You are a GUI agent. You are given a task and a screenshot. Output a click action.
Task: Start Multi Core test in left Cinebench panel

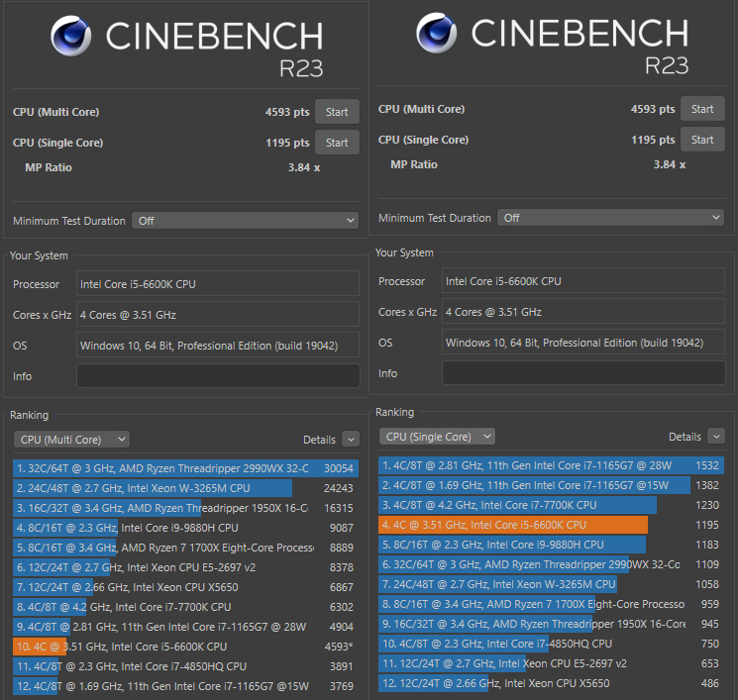337,112
